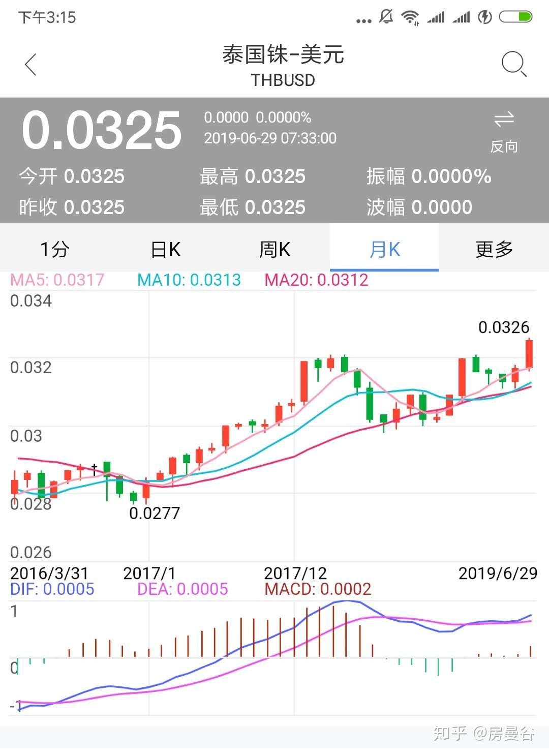Tap the back arrow to return
The width and height of the screenshot is (549, 756).
(x=30, y=65)
